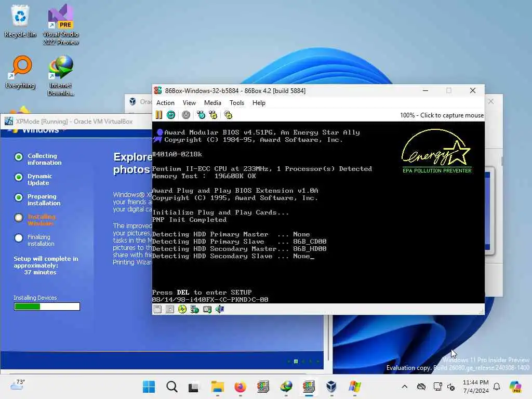Open the View menu in 86Box
Image resolution: width=532 pixels, height=399 pixels.
[189, 103]
